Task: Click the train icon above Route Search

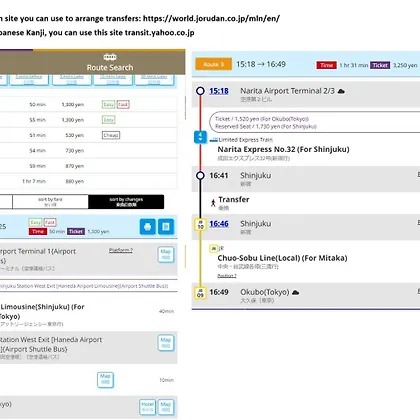Action: [110, 57]
